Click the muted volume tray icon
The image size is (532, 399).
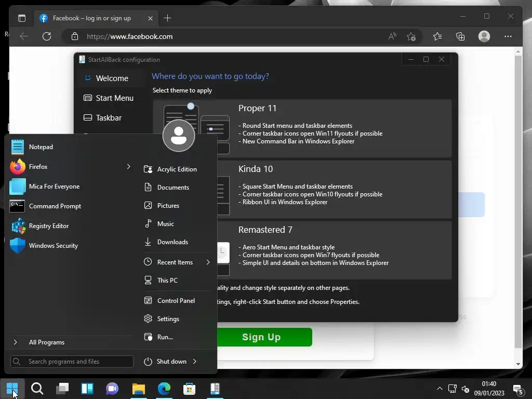click(465, 389)
